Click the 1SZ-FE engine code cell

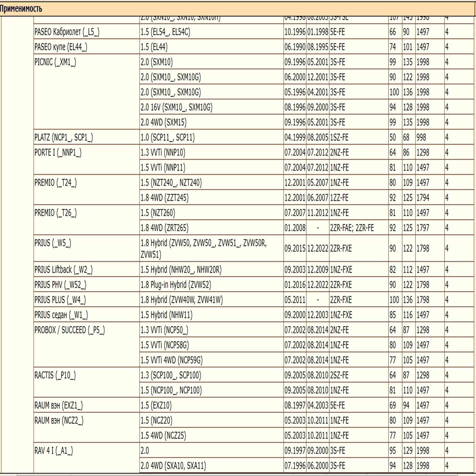[x=339, y=137]
